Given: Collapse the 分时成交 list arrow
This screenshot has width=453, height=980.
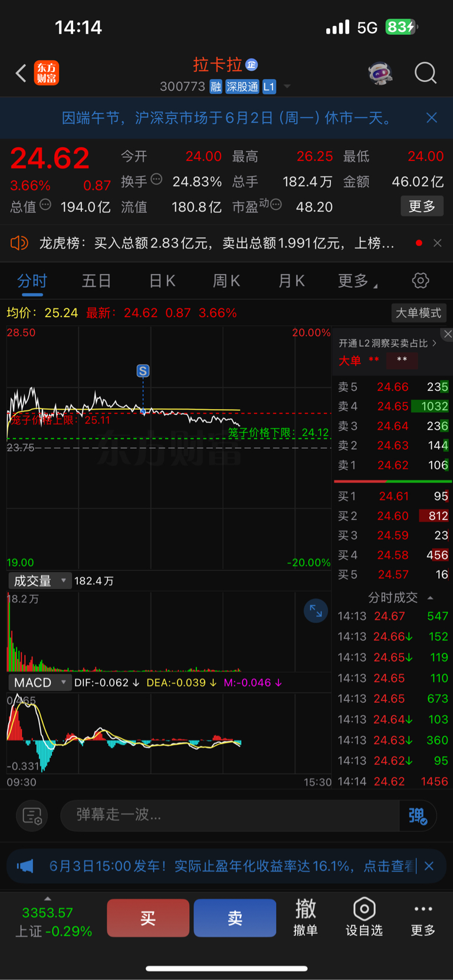Looking at the screenshot, I should [431, 598].
